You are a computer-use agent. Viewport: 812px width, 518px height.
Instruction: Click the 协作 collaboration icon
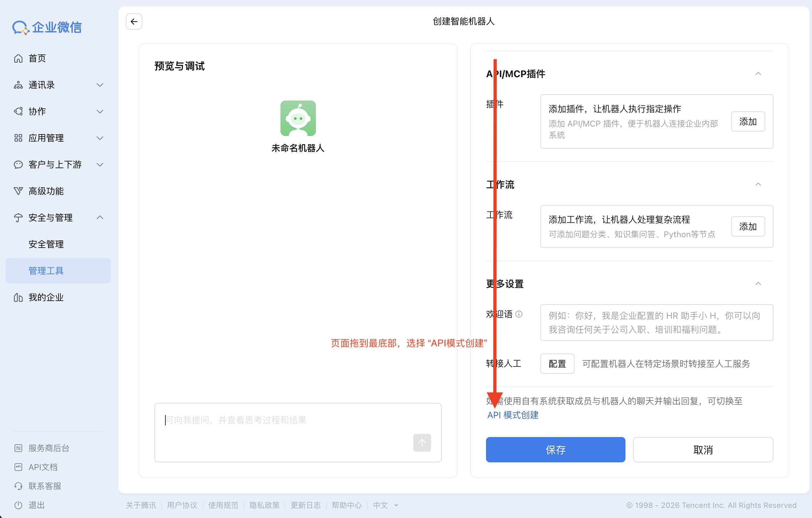pos(18,111)
